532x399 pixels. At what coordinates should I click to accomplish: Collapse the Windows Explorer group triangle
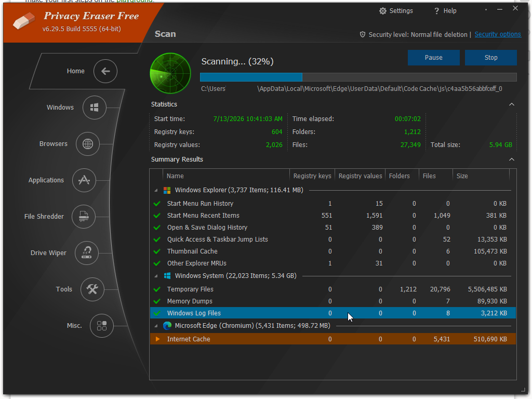[x=156, y=191]
